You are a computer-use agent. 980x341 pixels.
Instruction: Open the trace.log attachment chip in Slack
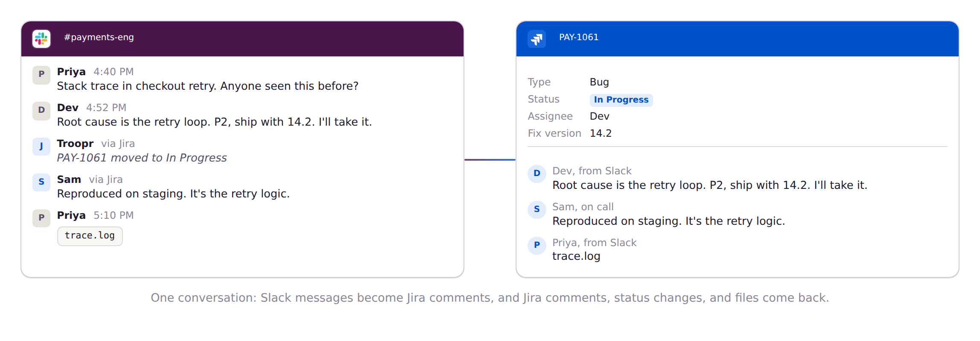90,236
